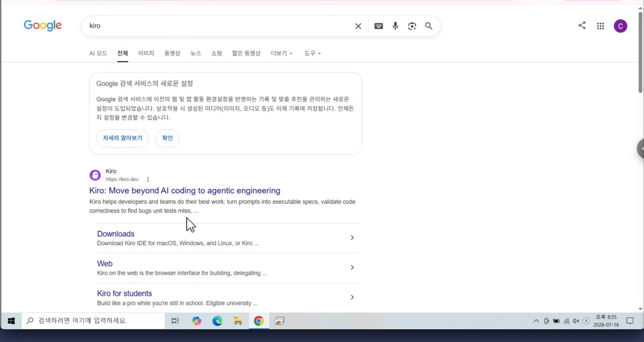Viewport: 644px width, 342px height.
Task: Open the Kiro for students chevron
Action: coord(352,297)
